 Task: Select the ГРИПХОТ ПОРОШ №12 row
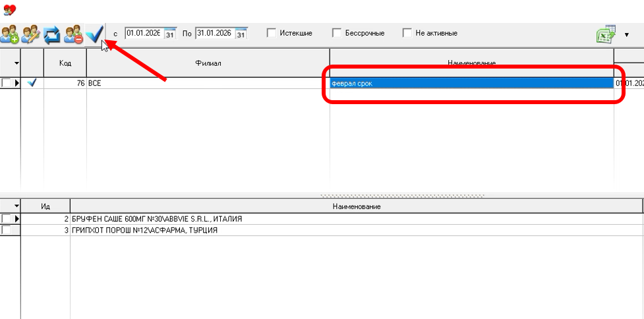356,230
